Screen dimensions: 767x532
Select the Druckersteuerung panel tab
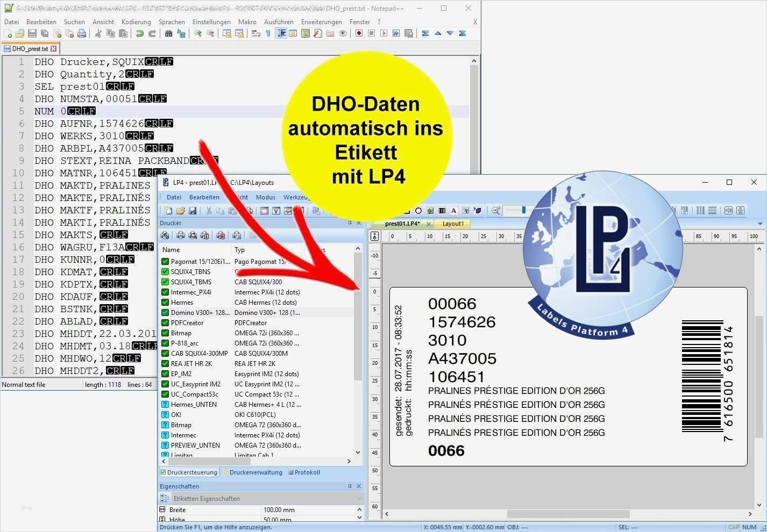click(x=189, y=472)
